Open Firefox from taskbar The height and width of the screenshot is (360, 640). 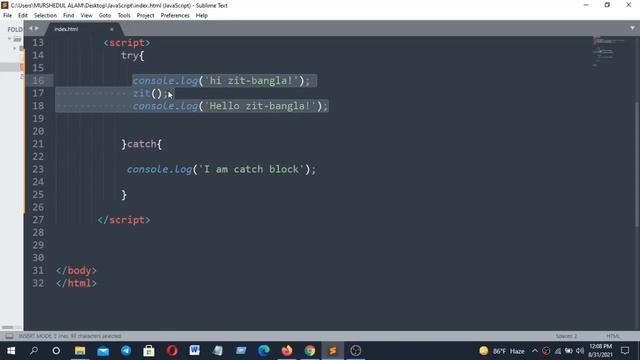click(287, 351)
